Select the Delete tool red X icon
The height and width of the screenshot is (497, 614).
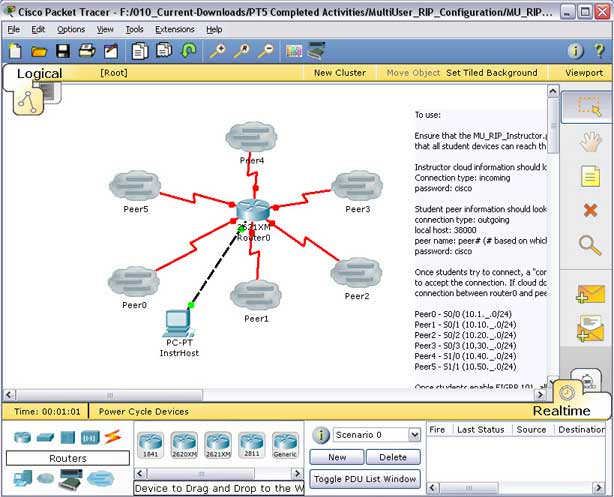(590, 210)
